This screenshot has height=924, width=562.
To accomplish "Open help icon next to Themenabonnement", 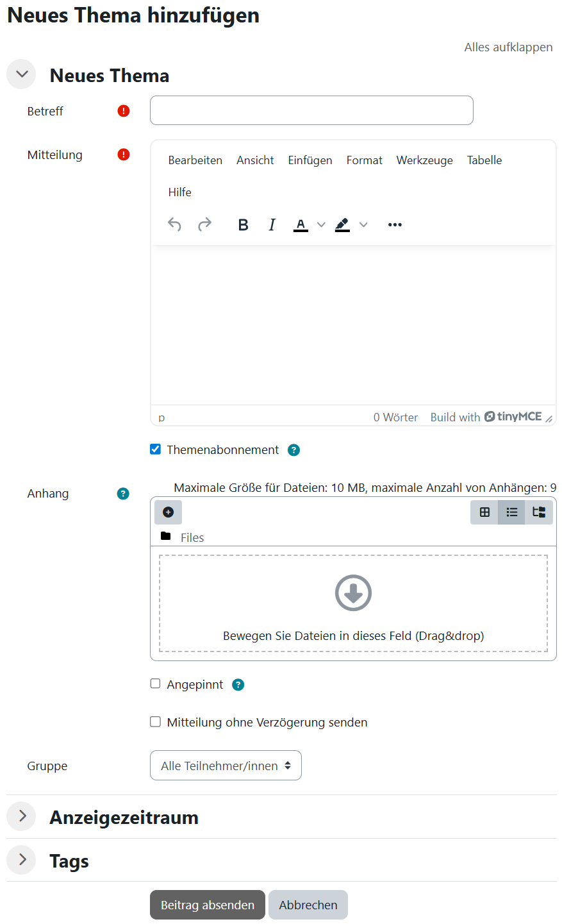I will (293, 450).
